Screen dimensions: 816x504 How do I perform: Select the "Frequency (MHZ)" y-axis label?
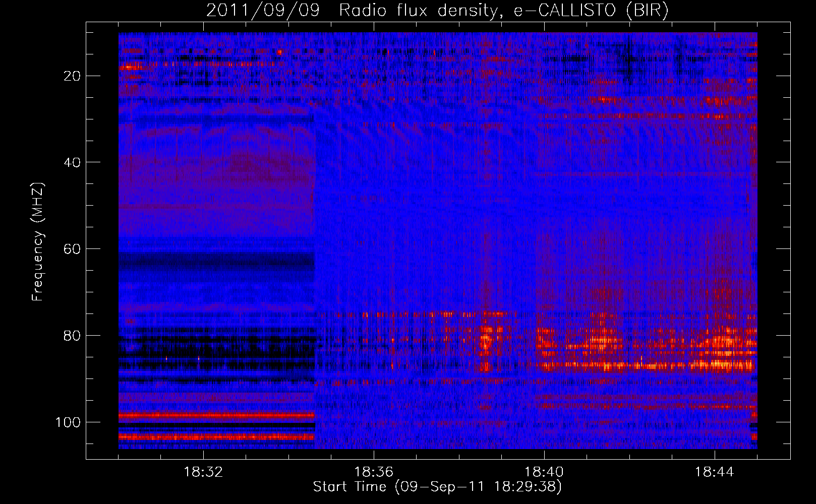tap(38, 242)
